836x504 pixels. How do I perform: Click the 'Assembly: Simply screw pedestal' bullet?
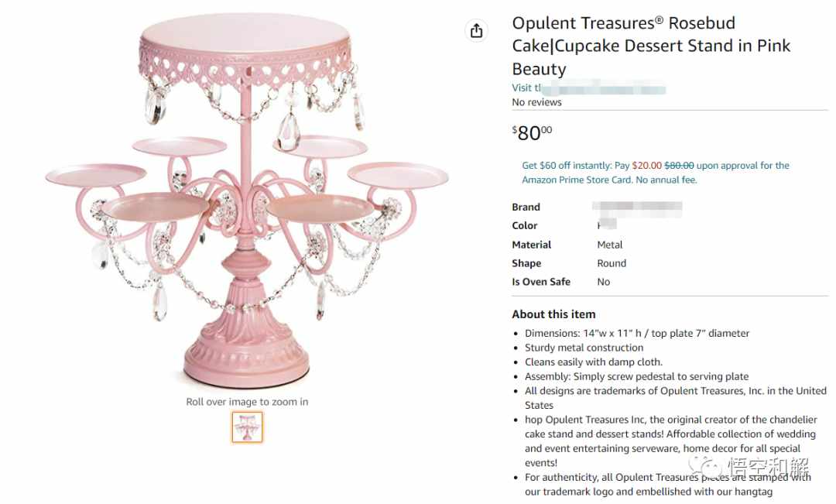pyautogui.click(x=636, y=376)
